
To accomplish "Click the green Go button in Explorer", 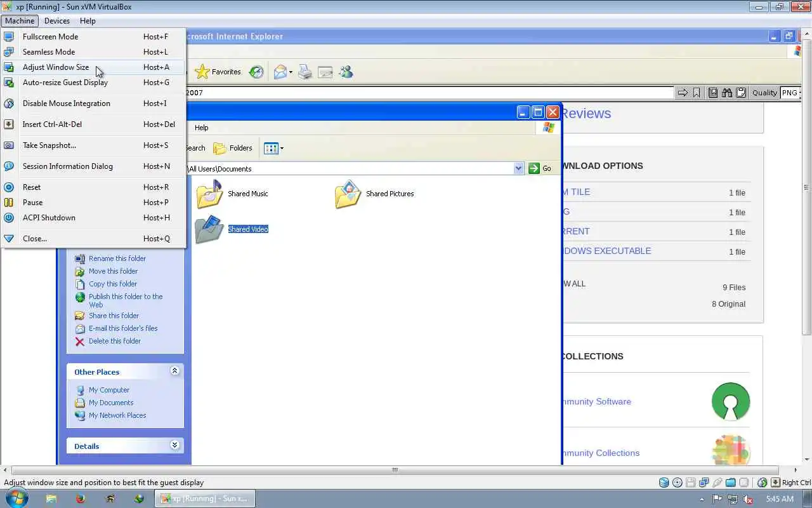I will pos(540,168).
